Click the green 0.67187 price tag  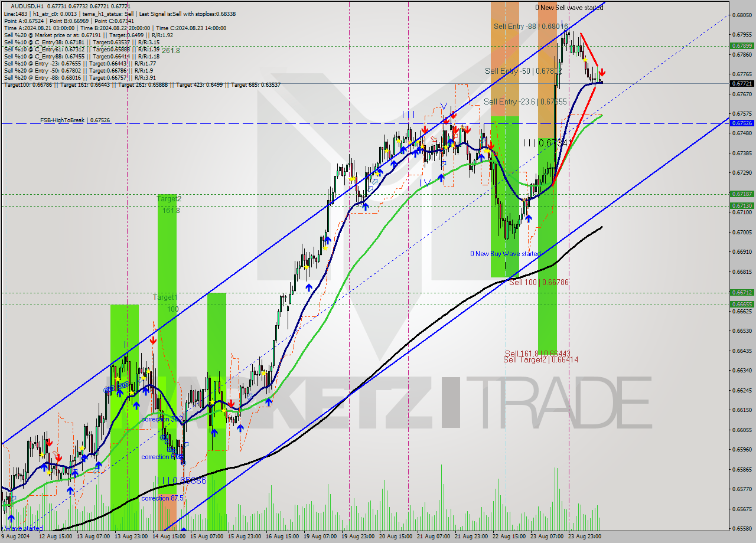pyautogui.click(x=742, y=194)
